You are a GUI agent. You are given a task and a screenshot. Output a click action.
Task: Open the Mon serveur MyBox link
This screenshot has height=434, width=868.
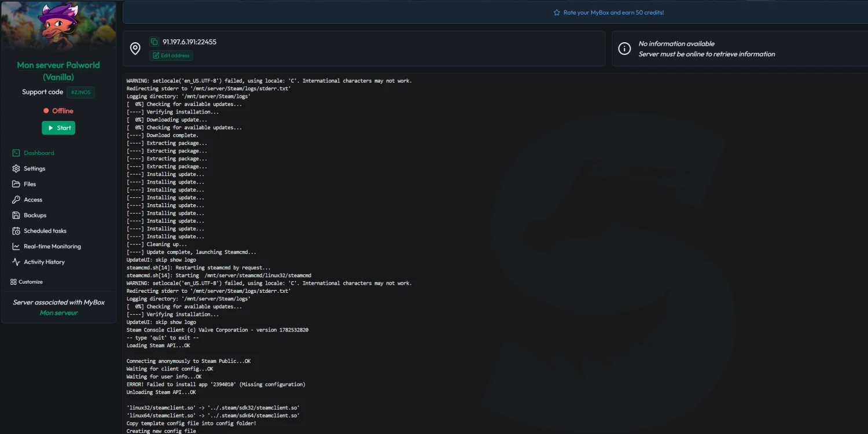click(58, 313)
